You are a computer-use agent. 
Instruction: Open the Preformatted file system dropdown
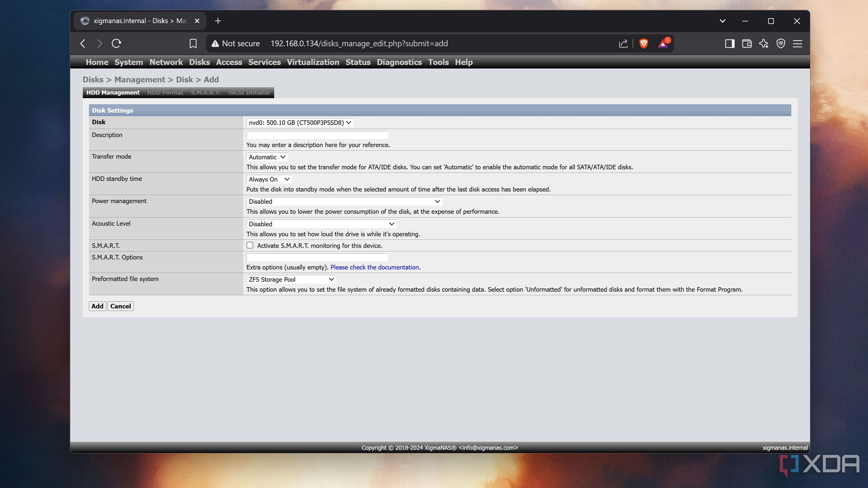(291, 279)
